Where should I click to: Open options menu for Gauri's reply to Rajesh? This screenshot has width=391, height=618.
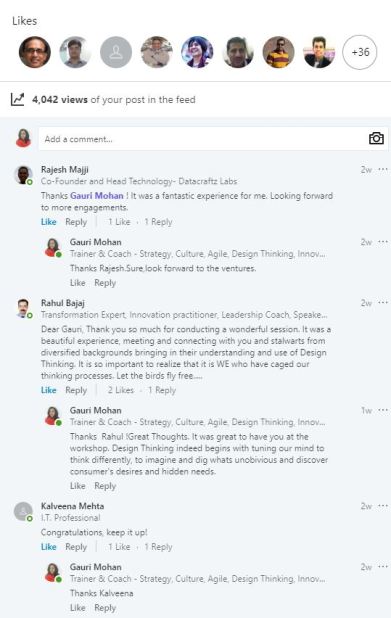[383, 242]
